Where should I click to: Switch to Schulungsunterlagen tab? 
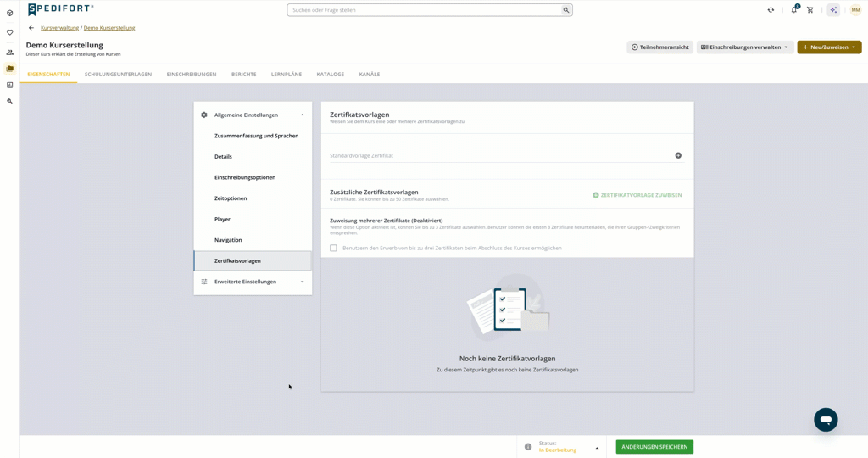(x=118, y=74)
